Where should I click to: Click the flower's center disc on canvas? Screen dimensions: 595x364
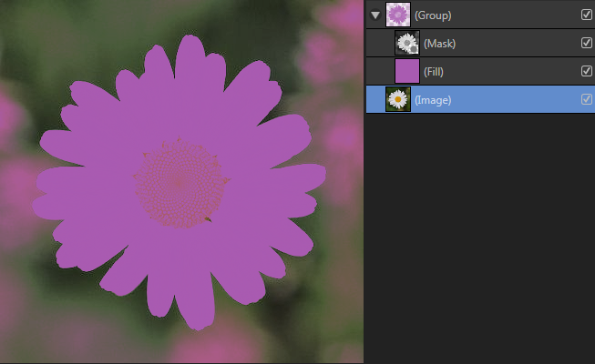point(180,184)
